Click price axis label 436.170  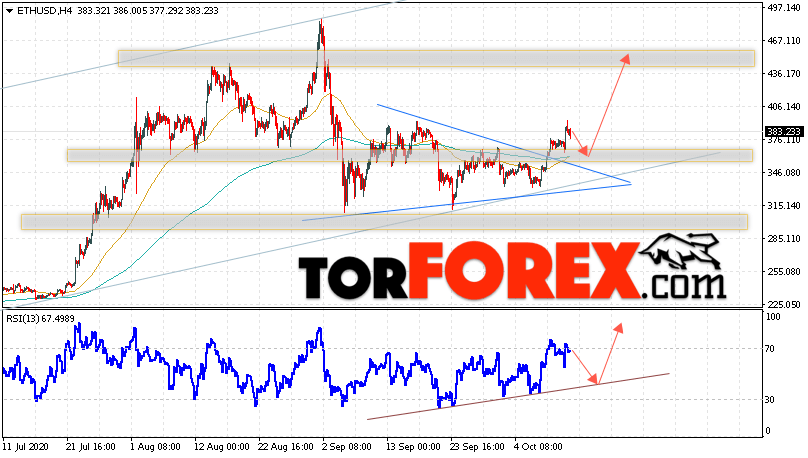(x=784, y=74)
